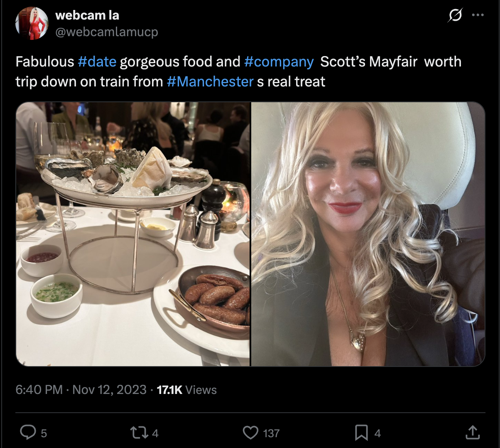The image size is (500, 448).
Task: Click the repost arrows icon
Action: click(139, 433)
